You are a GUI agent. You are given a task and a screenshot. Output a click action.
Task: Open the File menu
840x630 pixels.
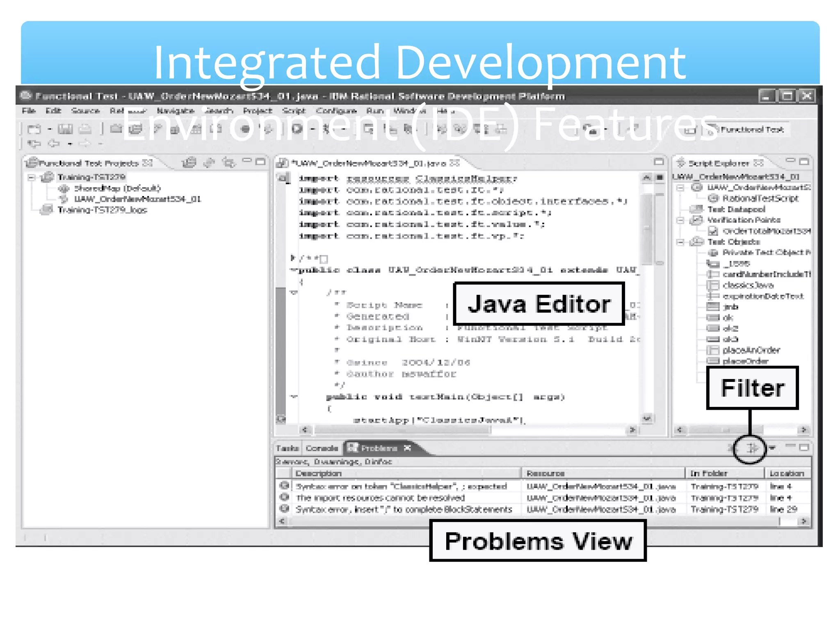29,111
